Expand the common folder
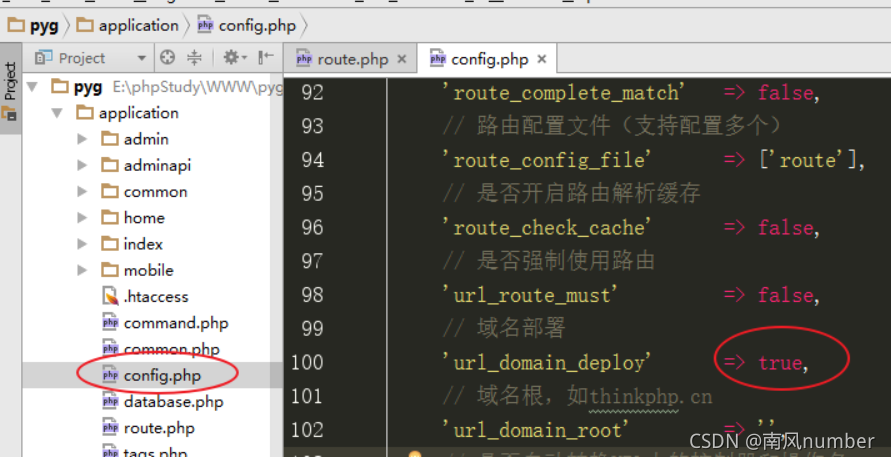 [x=82, y=191]
